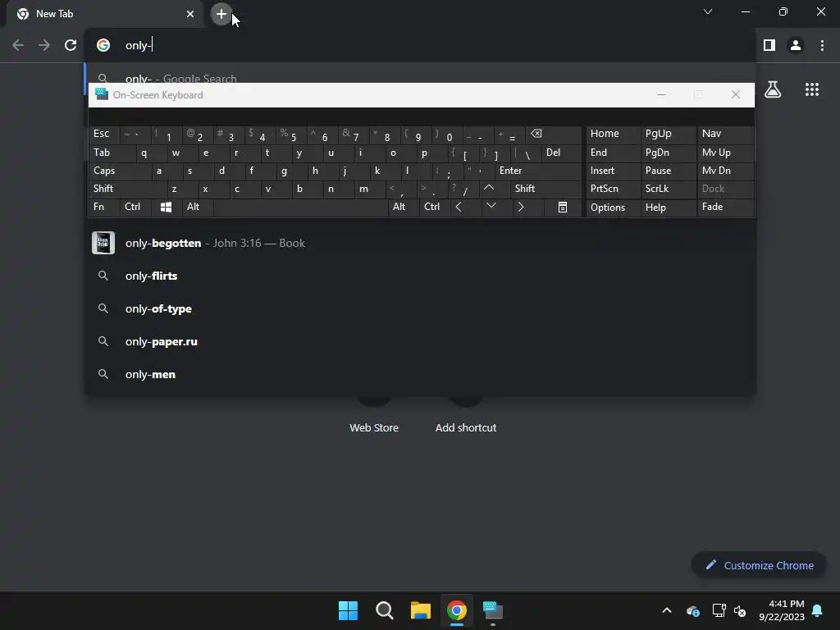Open taskbar clock showing 4:41 PM

tap(782, 610)
